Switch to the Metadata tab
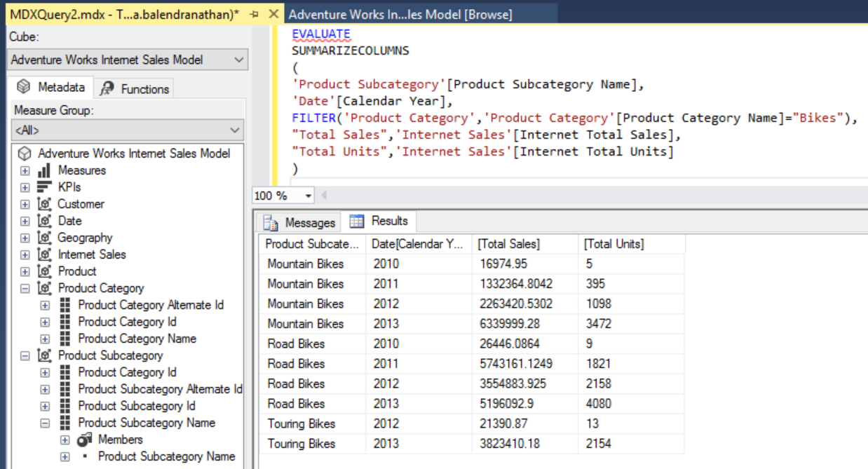The height and width of the screenshot is (469, 868). [x=53, y=88]
